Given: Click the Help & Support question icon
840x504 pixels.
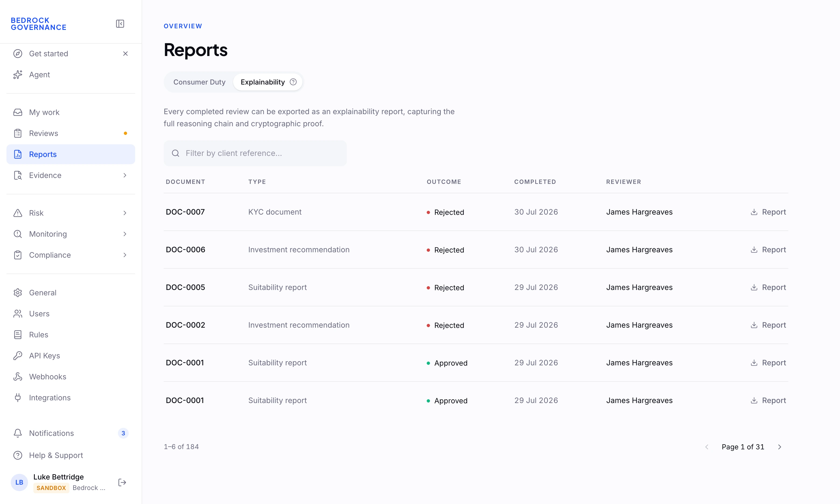Looking at the screenshot, I should 18,456.
